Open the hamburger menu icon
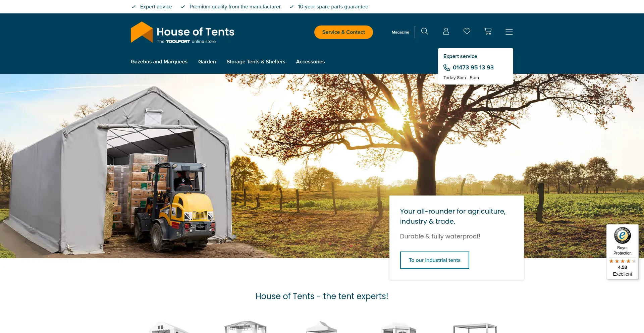 tap(509, 32)
